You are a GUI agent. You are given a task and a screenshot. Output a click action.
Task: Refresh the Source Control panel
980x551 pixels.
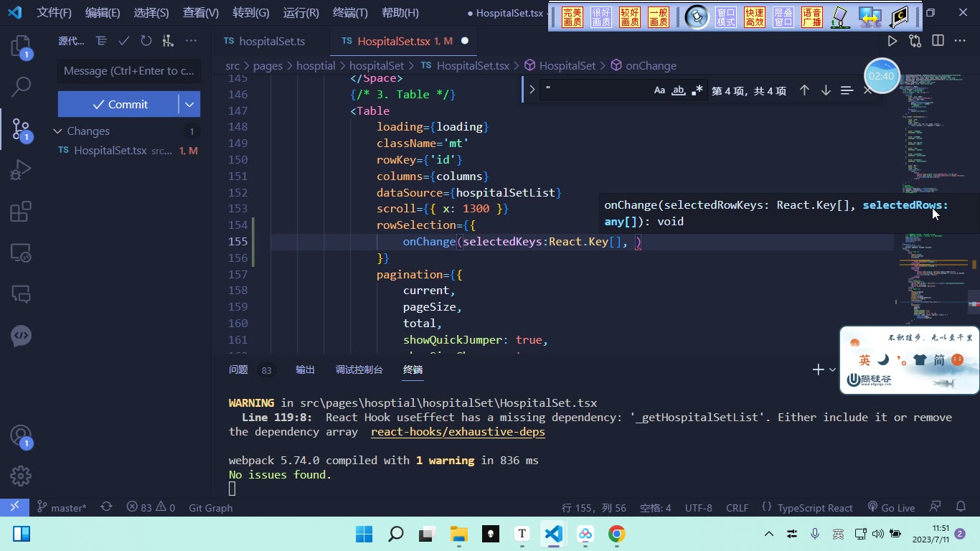pos(146,41)
